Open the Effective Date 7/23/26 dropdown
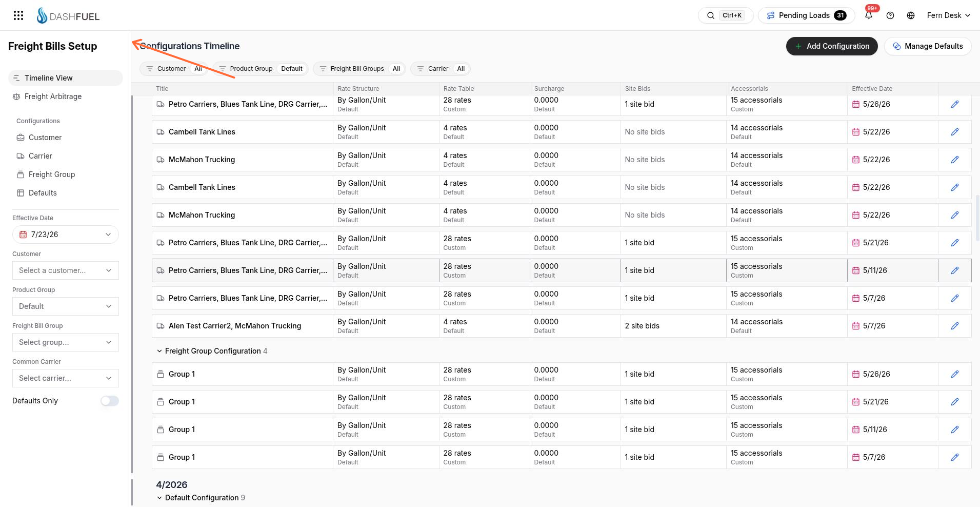Image resolution: width=980 pixels, height=507 pixels. (x=66, y=235)
